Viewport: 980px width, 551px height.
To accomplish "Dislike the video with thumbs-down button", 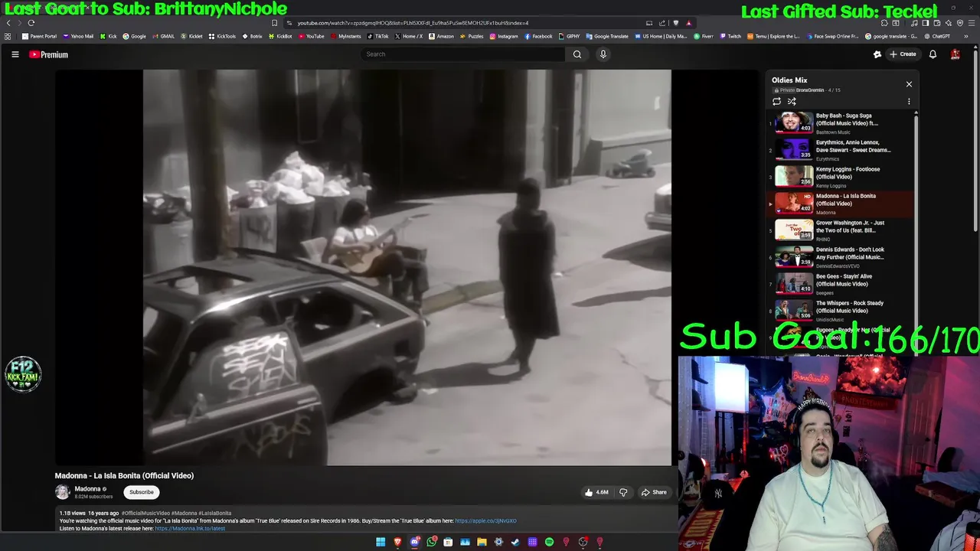I will pos(623,492).
